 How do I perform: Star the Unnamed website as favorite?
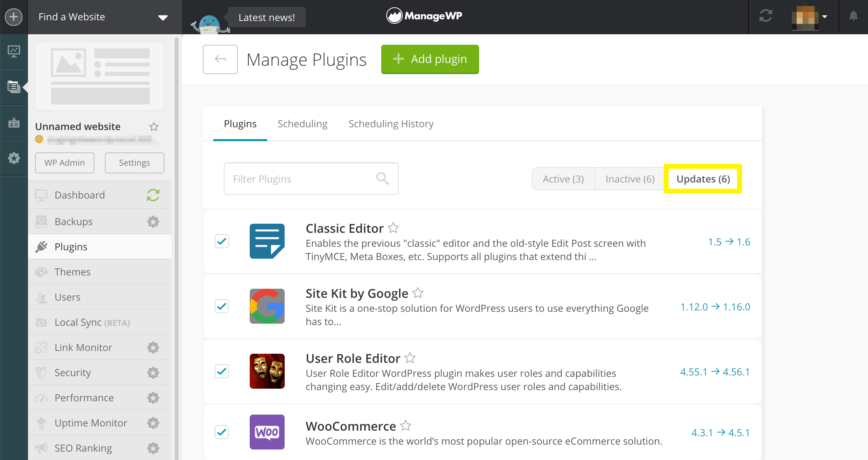click(154, 127)
